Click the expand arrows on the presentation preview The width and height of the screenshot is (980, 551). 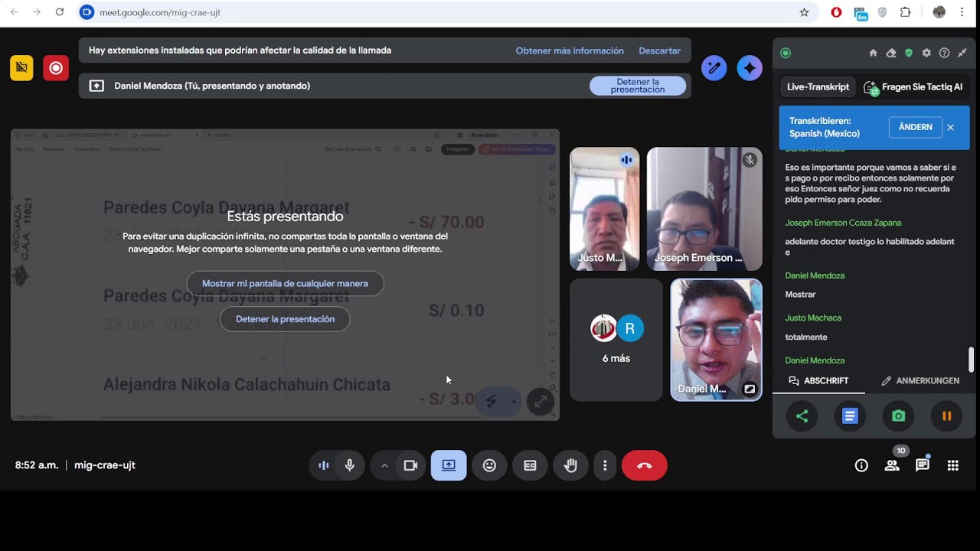tap(541, 401)
